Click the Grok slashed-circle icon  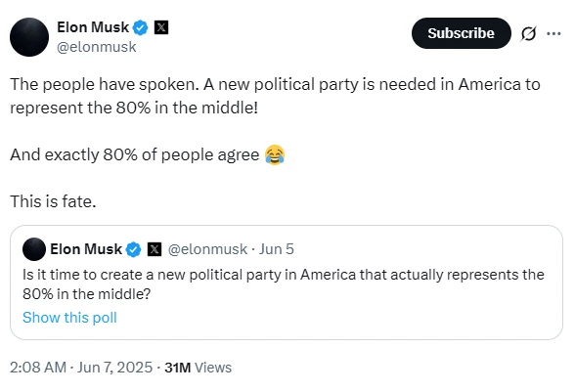tap(528, 34)
